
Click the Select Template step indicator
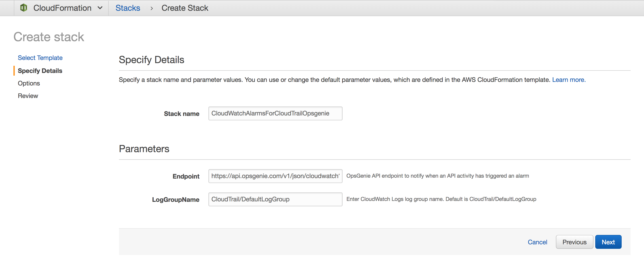(40, 58)
